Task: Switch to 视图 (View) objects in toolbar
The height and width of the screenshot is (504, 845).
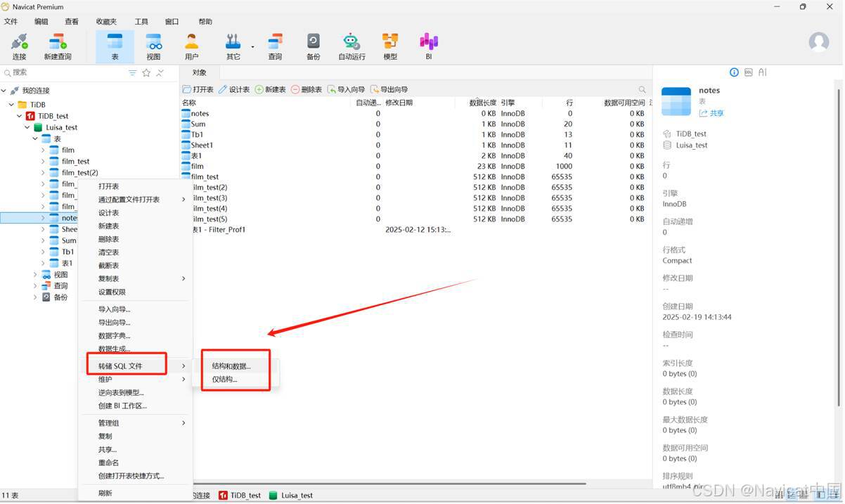Action: pyautogui.click(x=153, y=46)
